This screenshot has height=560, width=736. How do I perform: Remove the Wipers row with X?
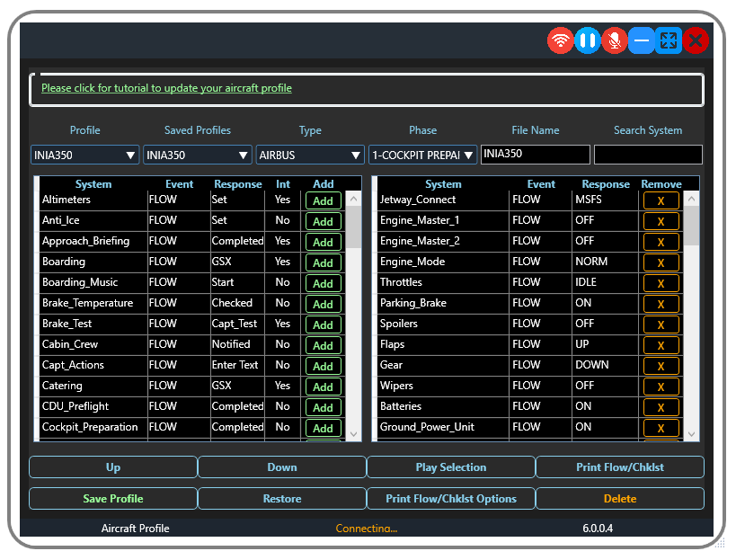click(x=661, y=387)
